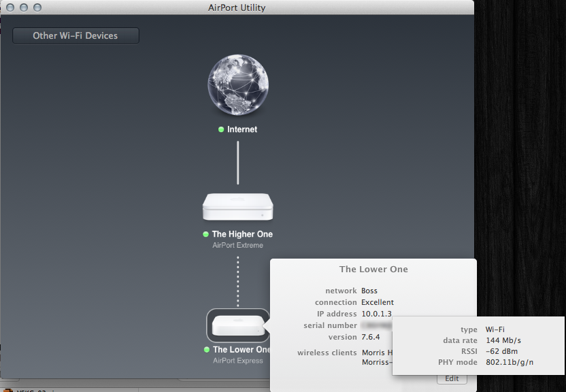Screen dimensions: 566x392
Task: Click the data rate "144 Mb/s"
Action: (x=503, y=340)
